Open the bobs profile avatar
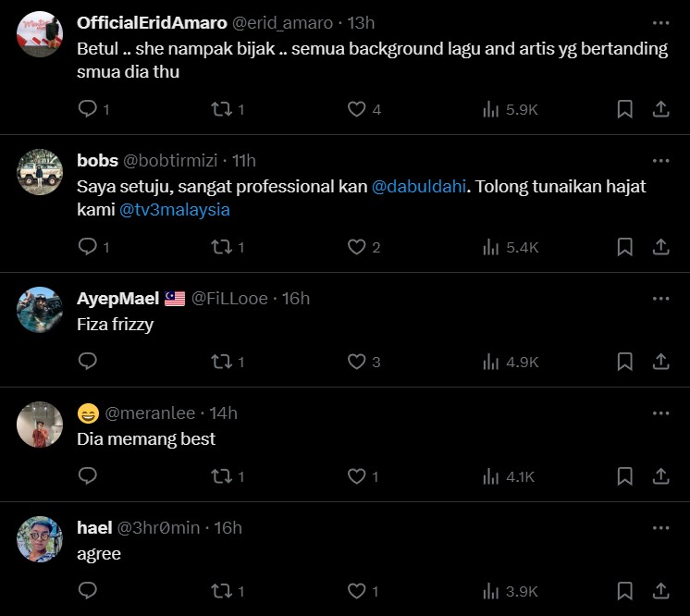 click(39, 172)
